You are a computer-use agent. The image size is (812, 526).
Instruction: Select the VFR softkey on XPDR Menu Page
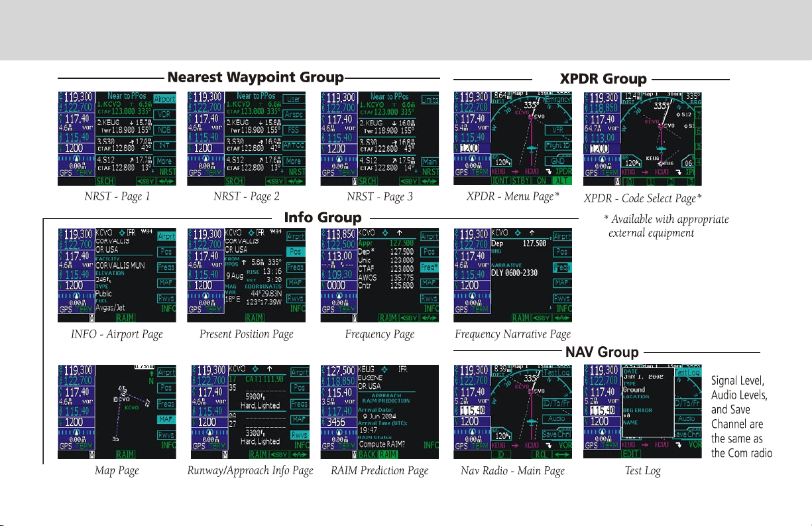pyautogui.click(x=558, y=130)
